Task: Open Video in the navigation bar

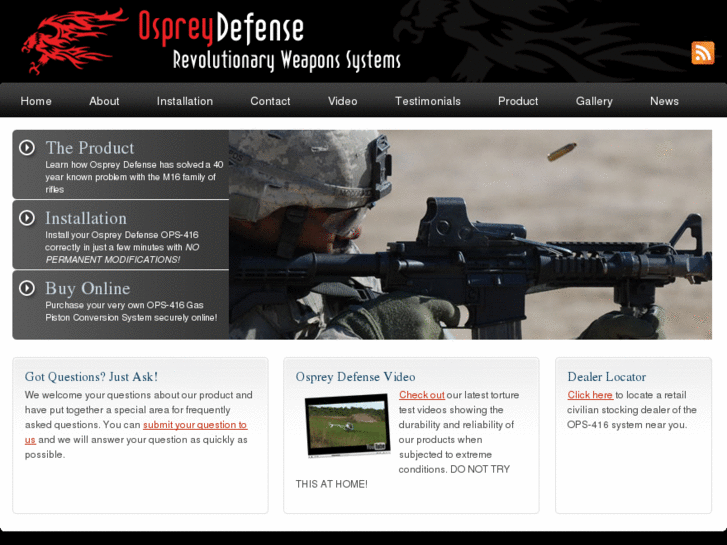Action: click(x=343, y=101)
